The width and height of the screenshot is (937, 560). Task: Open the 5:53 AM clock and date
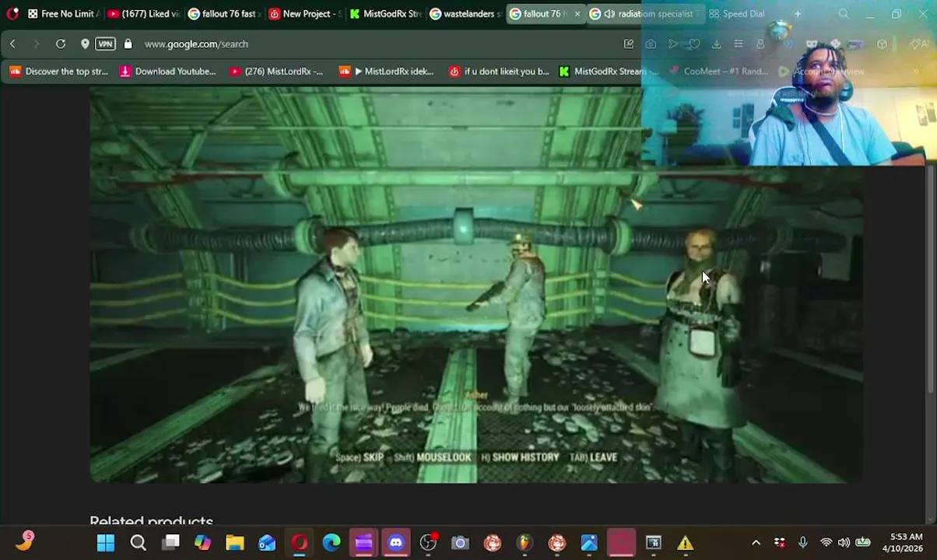[x=901, y=543]
